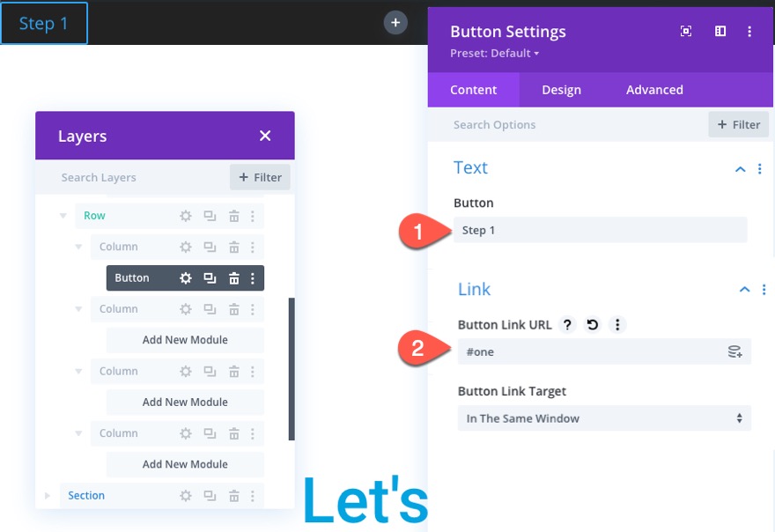Open settings gear for the Button layer
The width and height of the screenshot is (775, 532).
tap(185, 278)
